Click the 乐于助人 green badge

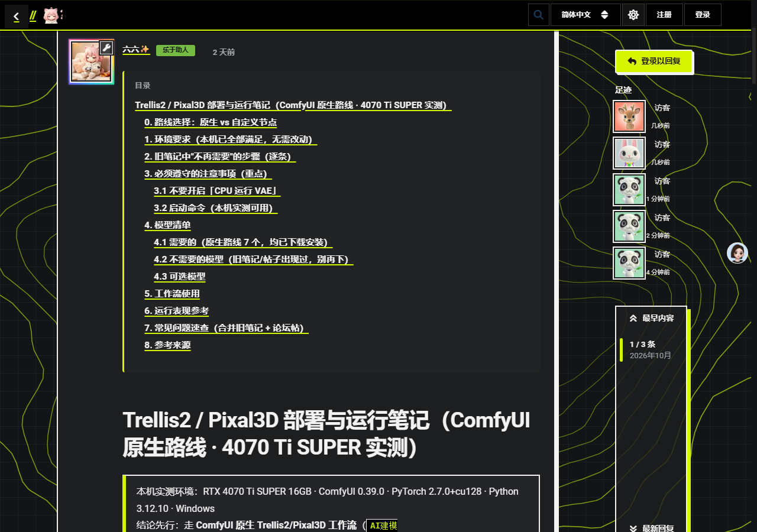tap(176, 50)
